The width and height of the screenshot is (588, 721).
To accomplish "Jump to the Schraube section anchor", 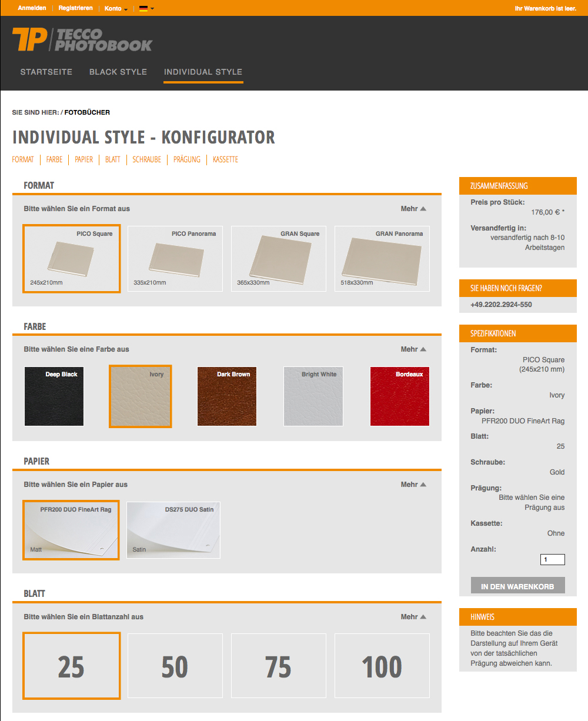I will (147, 159).
